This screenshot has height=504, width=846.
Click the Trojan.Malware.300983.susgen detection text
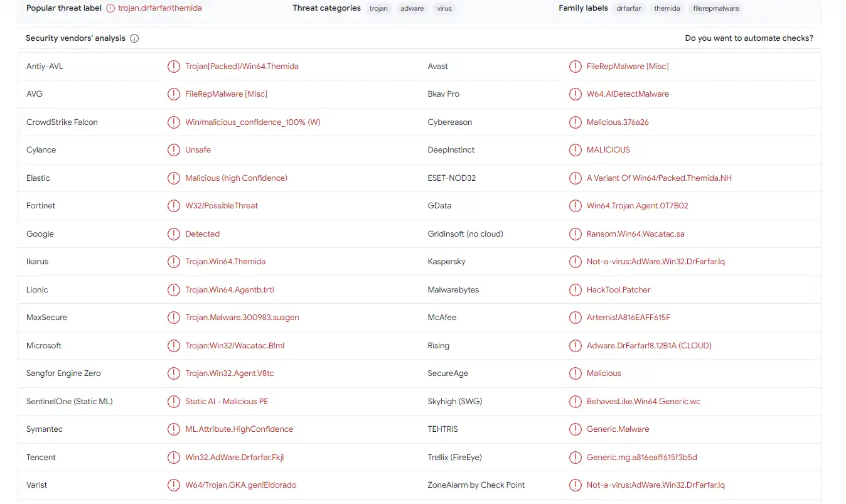tap(242, 318)
